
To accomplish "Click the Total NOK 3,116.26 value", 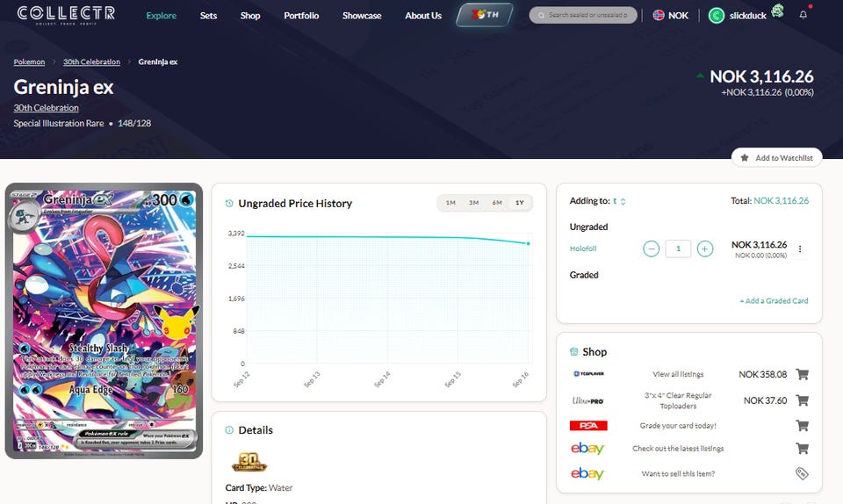I will click(x=782, y=200).
